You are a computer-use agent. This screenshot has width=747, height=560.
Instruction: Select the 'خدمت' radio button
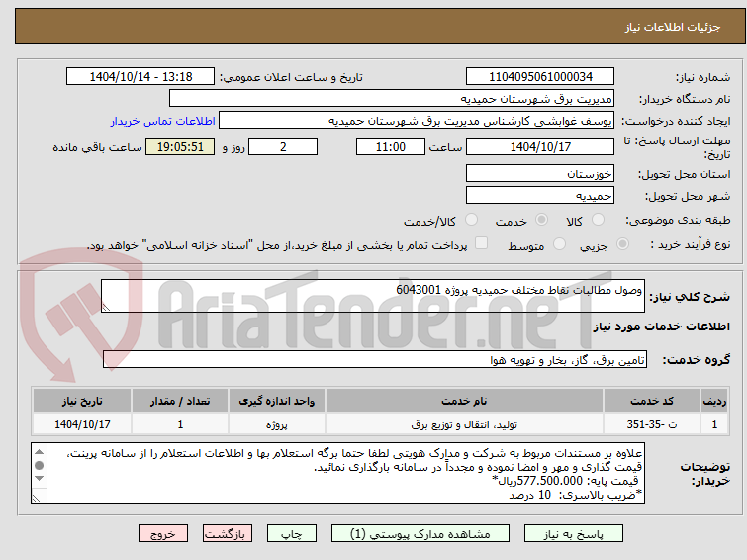(x=541, y=220)
